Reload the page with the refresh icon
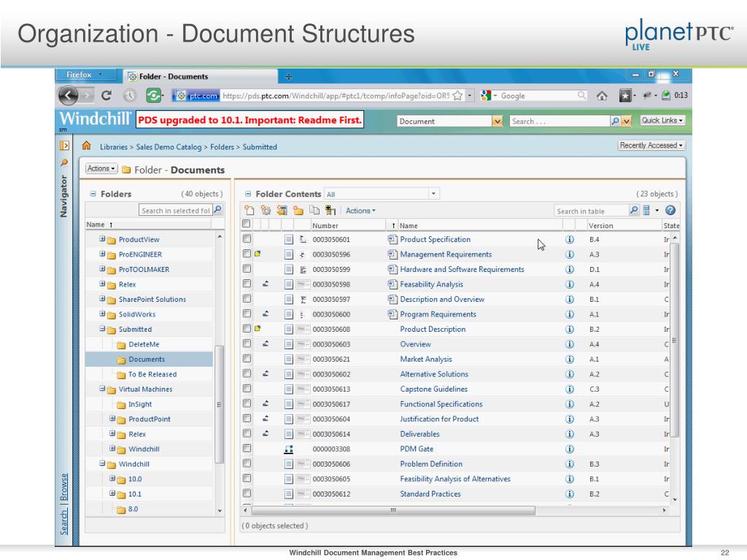This screenshot has height=560, width=747. click(x=107, y=96)
